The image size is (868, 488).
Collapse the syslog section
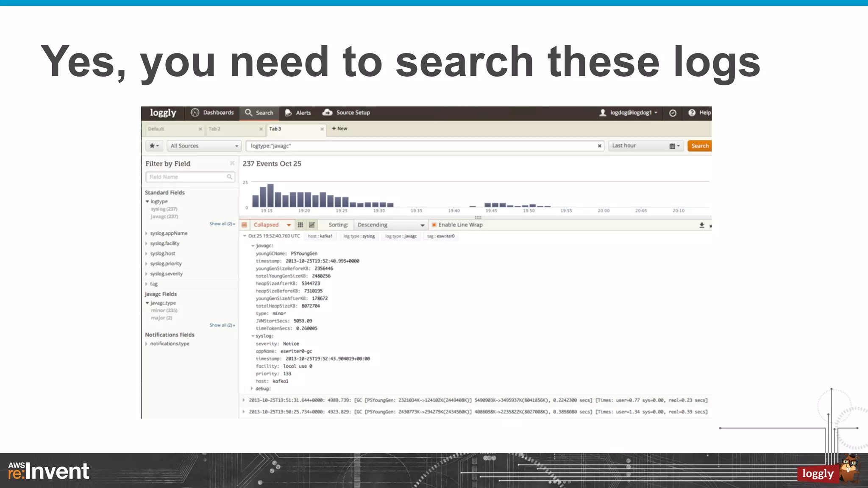click(253, 336)
